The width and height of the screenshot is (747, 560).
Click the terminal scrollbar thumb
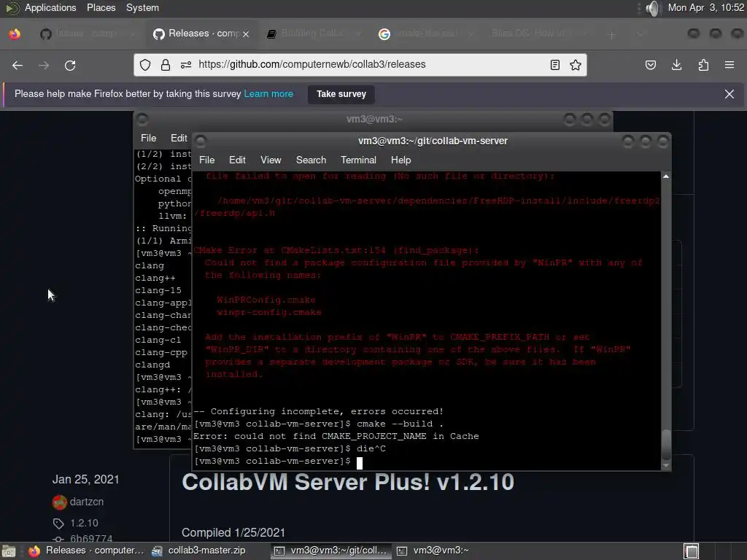click(x=665, y=445)
